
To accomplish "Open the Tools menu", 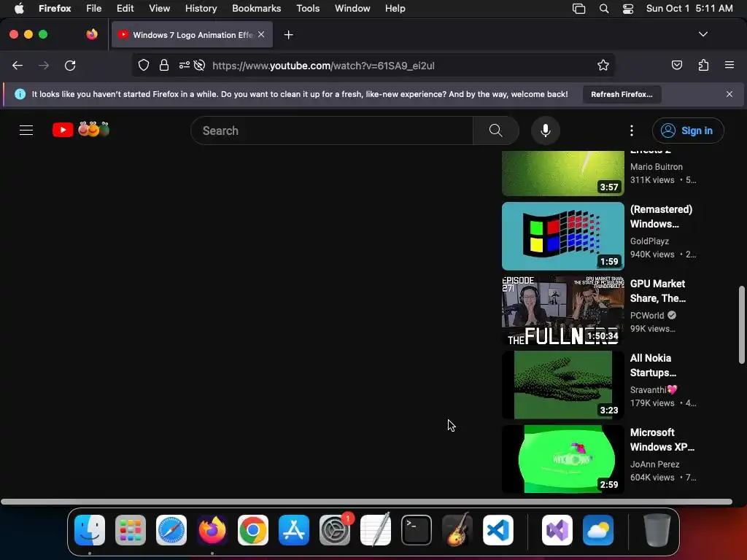I will (x=308, y=9).
